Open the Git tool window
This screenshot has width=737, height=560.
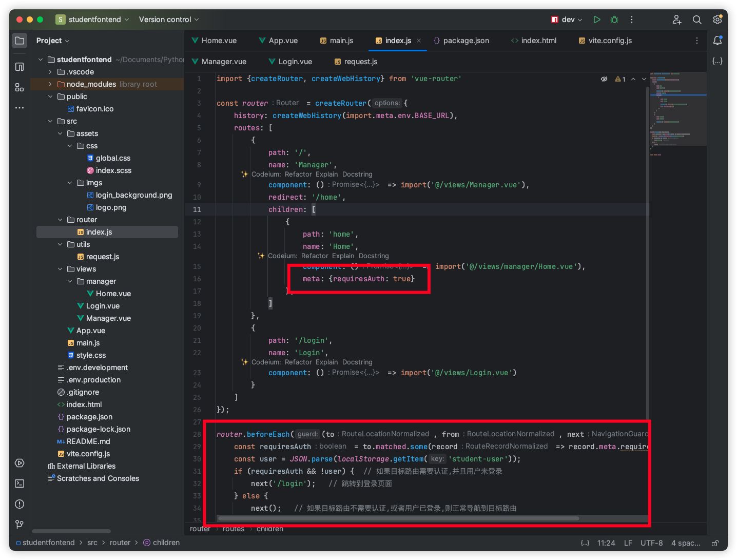(20, 524)
